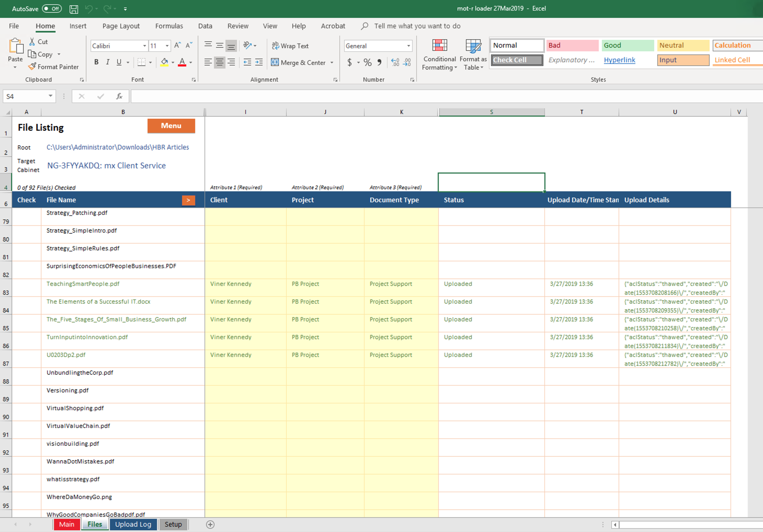
Task: Open the General number format dropdown
Action: click(x=408, y=46)
